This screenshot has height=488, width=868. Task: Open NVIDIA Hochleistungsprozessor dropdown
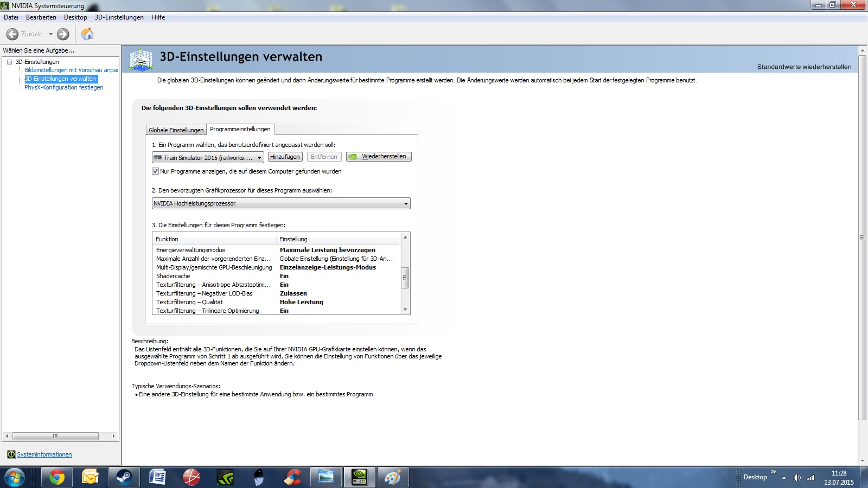(x=281, y=203)
